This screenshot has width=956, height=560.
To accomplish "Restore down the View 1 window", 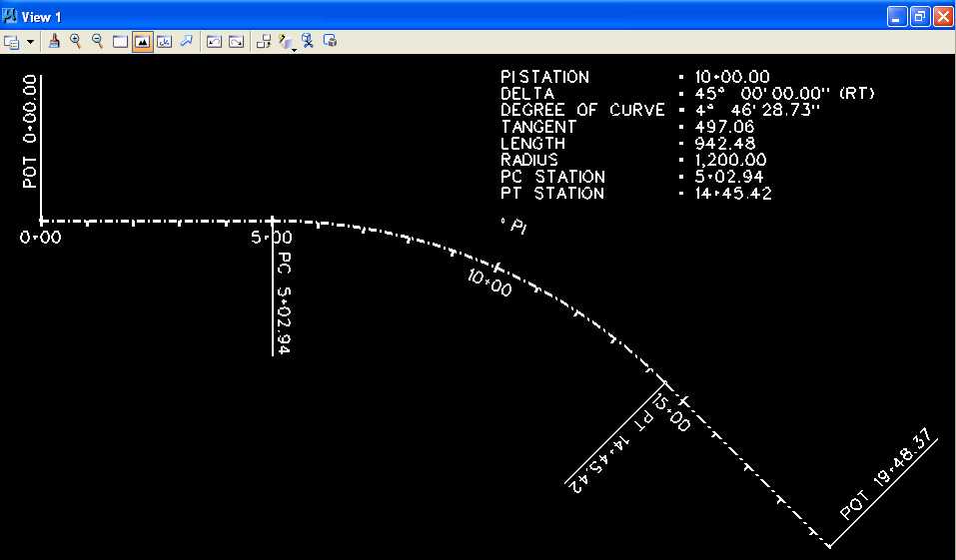I will pos(920,17).
